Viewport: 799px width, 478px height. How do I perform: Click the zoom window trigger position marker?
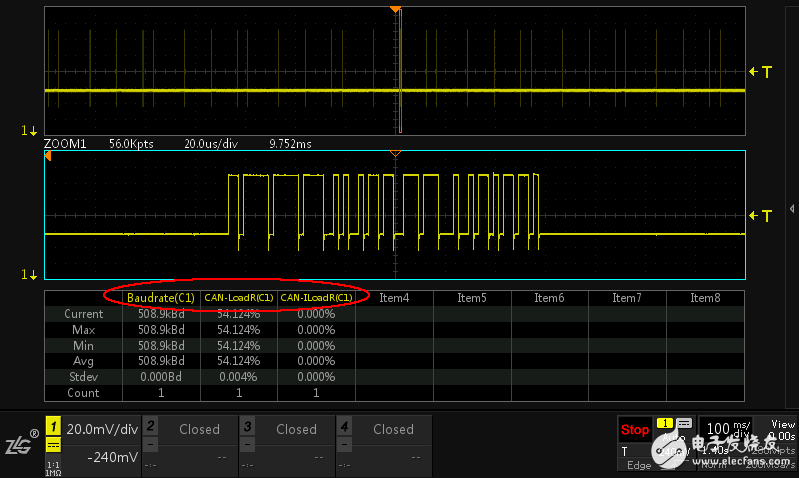coord(396,153)
